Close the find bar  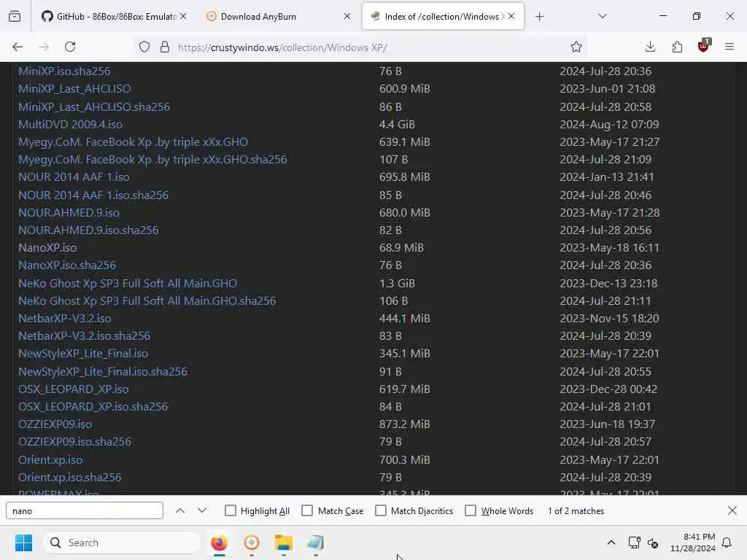click(732, 510)
